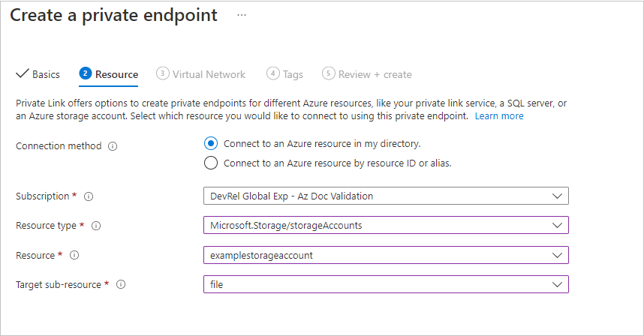Click the step 2 Resource number badge

(x=86, y=73)
